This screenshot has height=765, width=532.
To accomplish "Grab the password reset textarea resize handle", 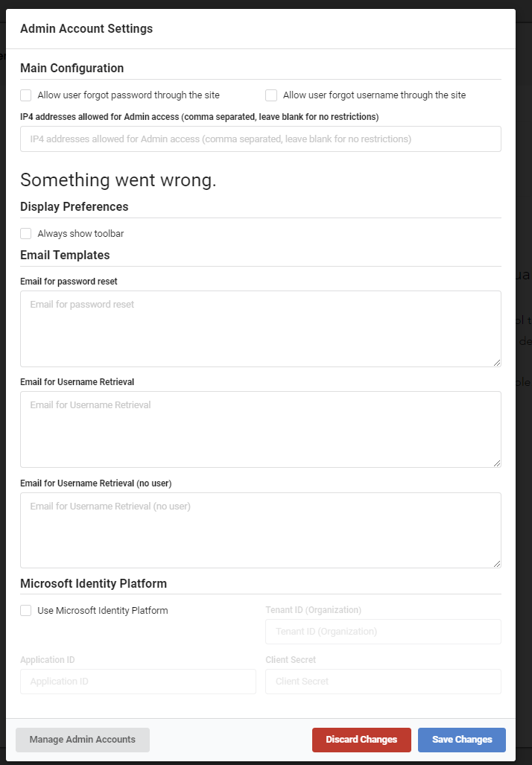I will [497, 363].
